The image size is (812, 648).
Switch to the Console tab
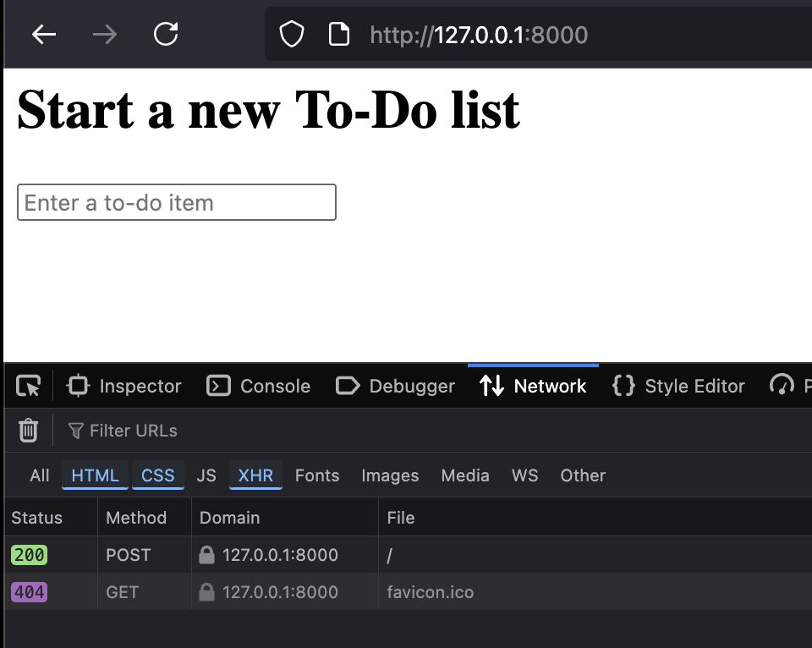259,386
